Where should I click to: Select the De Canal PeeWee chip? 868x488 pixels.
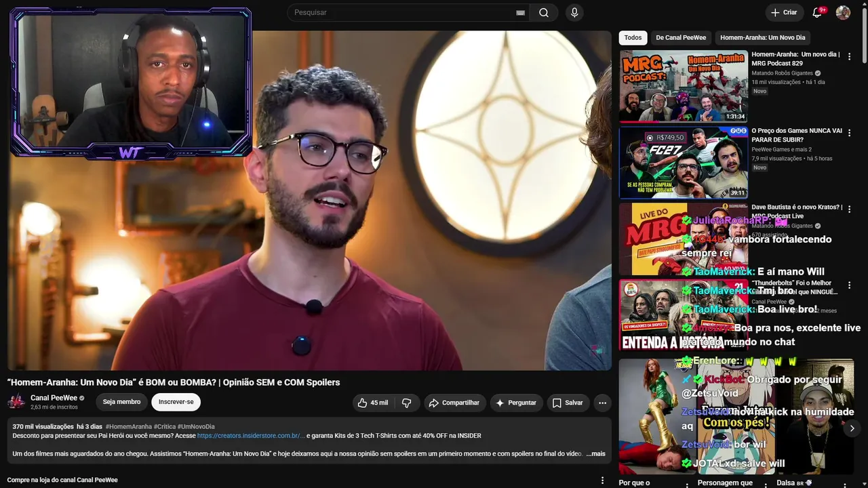681,38
